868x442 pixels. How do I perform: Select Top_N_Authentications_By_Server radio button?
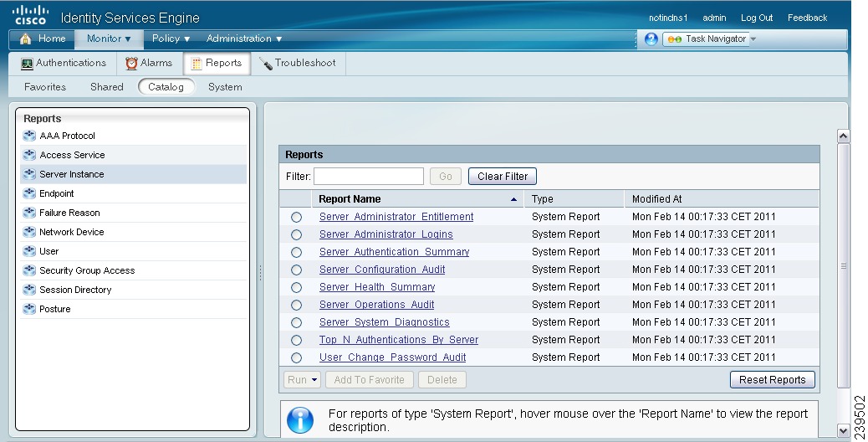coord(297,340)
